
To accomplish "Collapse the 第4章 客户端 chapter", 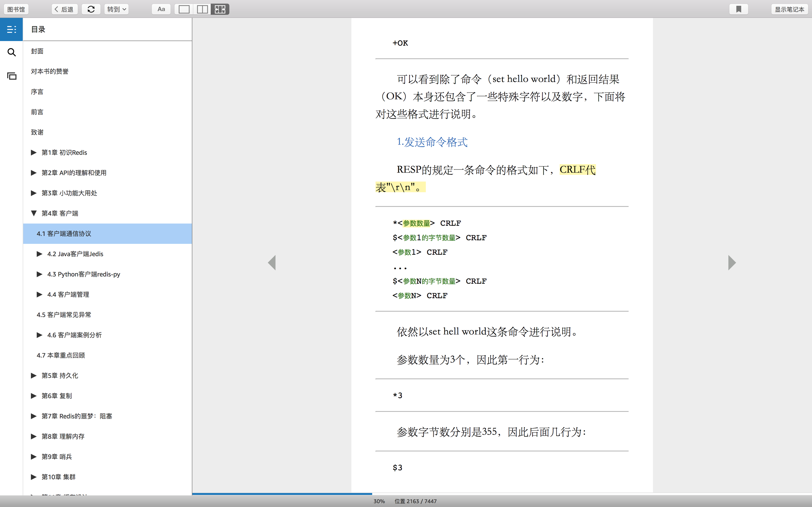I will [34, 213].
